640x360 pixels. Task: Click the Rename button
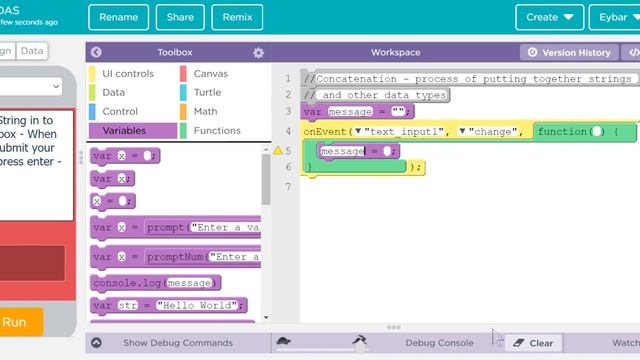(x=118, y=17)
